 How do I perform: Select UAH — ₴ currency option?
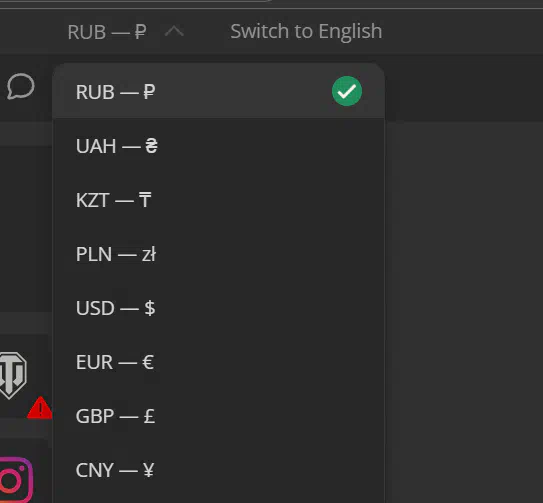coord(219,146)
